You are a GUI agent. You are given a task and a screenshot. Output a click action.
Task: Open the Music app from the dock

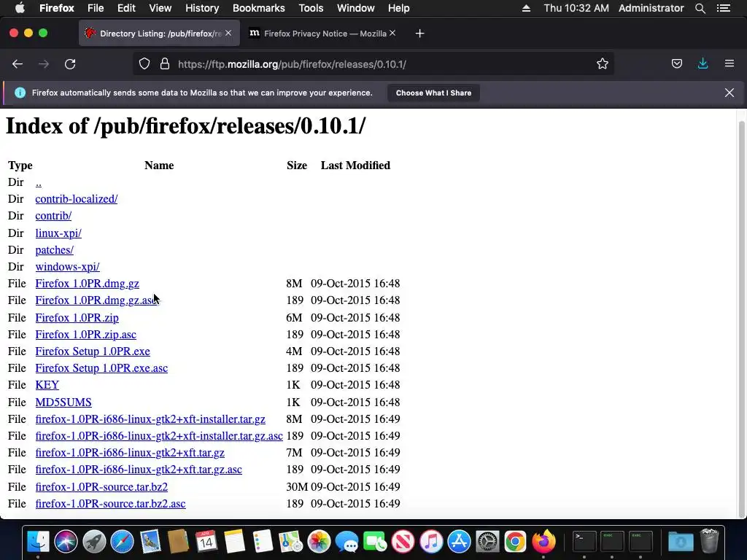pos(431,542)
